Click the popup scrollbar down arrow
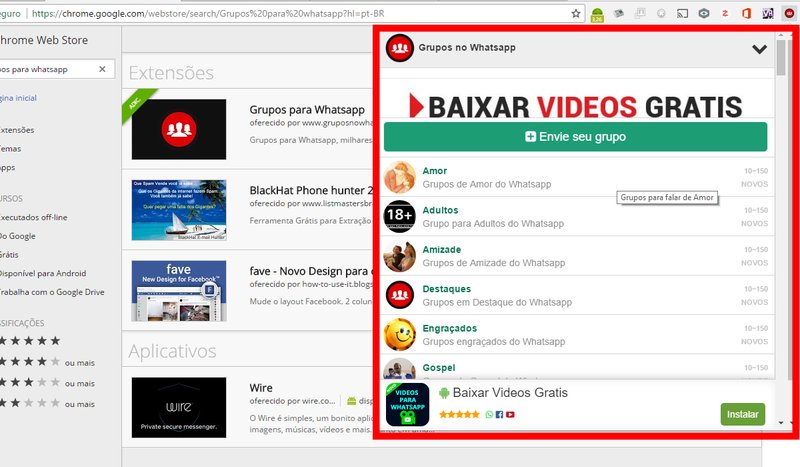 coord(781,423)
